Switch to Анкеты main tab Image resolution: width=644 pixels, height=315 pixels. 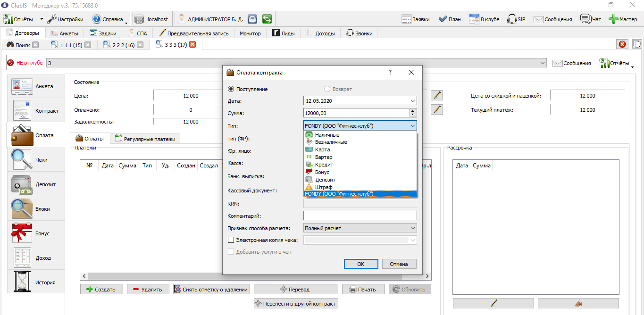pyautogui.click(x=65, y=33)
